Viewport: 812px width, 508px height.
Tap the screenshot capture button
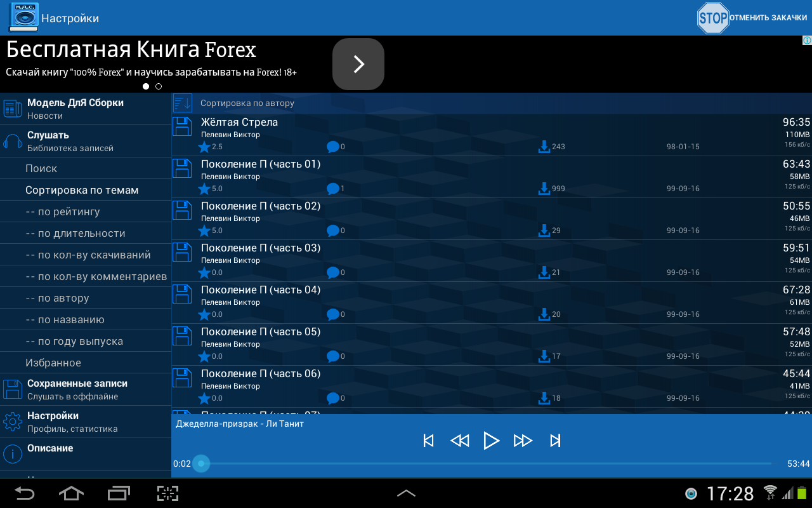pos(168,493)
